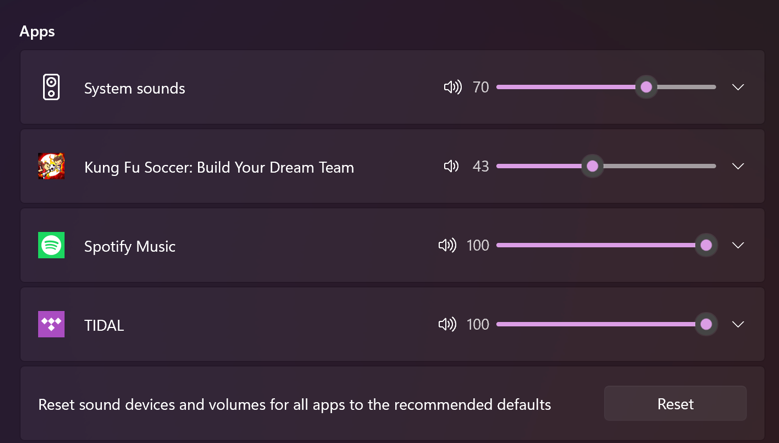The height and width of the screenshot is (443, 779).
Task: Select the Spotify Music label
Action: pos(130,247)
